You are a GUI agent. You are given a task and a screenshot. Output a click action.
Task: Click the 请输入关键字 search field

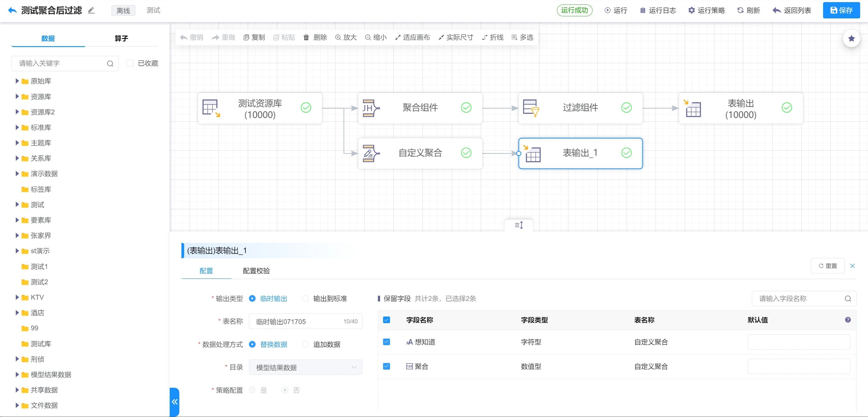coord(65,63)
